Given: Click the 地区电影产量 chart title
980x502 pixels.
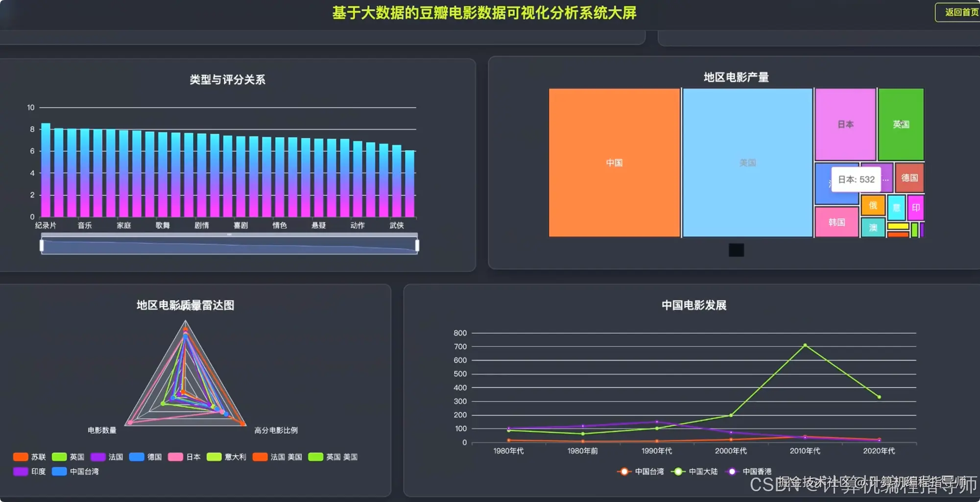Looking at the screenshot, I should tap(736, 77).
